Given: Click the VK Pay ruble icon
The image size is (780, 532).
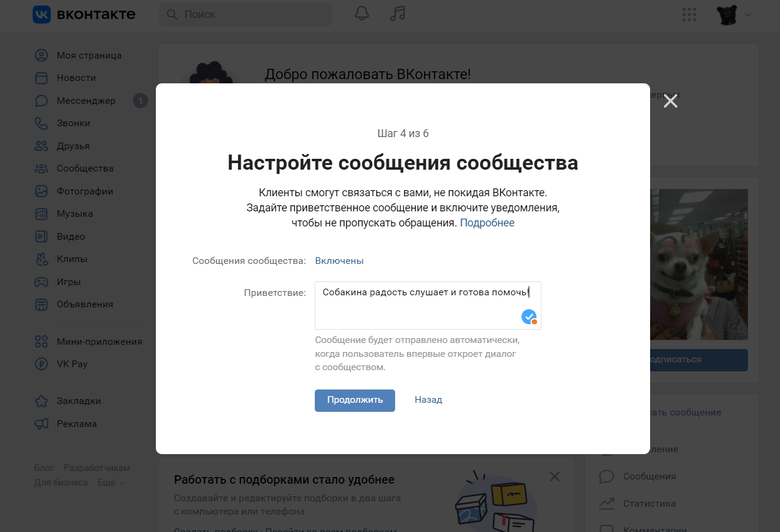Looking at the screenshot, I should [x=41, y=364].
